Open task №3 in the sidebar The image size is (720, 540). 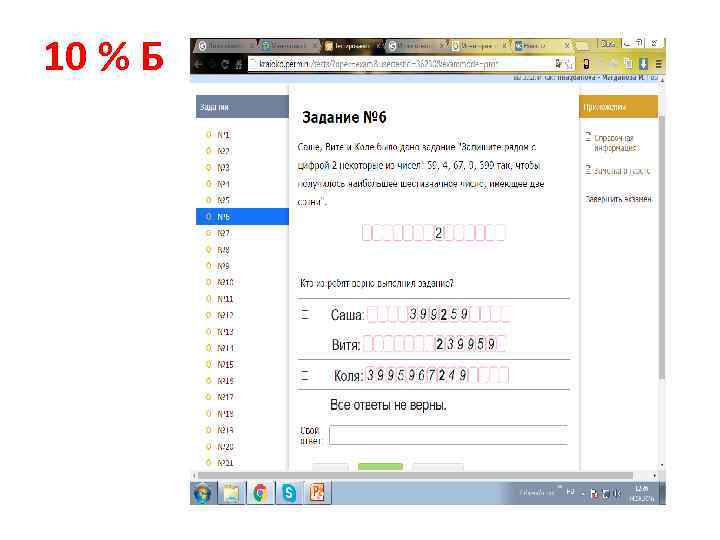tap(223, 168)
